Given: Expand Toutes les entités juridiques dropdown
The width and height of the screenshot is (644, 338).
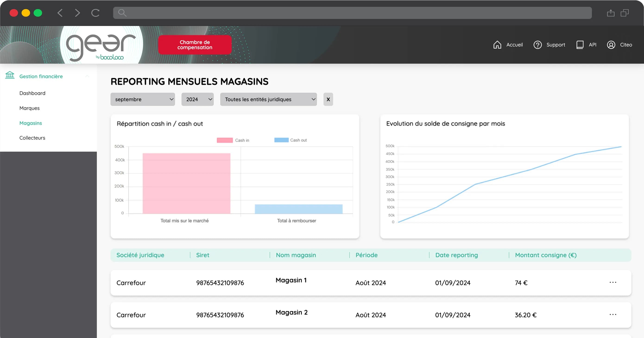Looking at the screenshot, I should 268,99.
